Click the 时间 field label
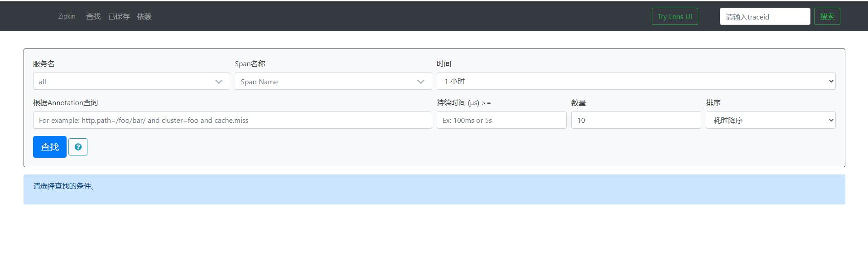 pos(444,64)
